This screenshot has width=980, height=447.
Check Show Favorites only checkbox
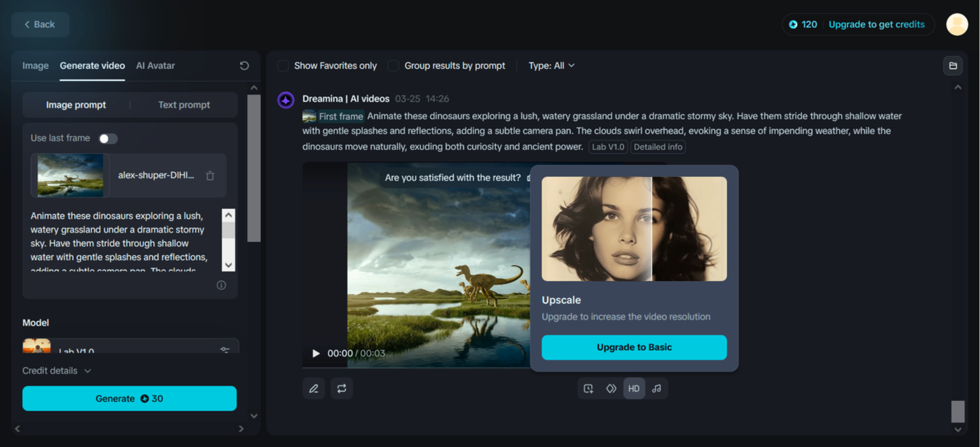point(283,66)
